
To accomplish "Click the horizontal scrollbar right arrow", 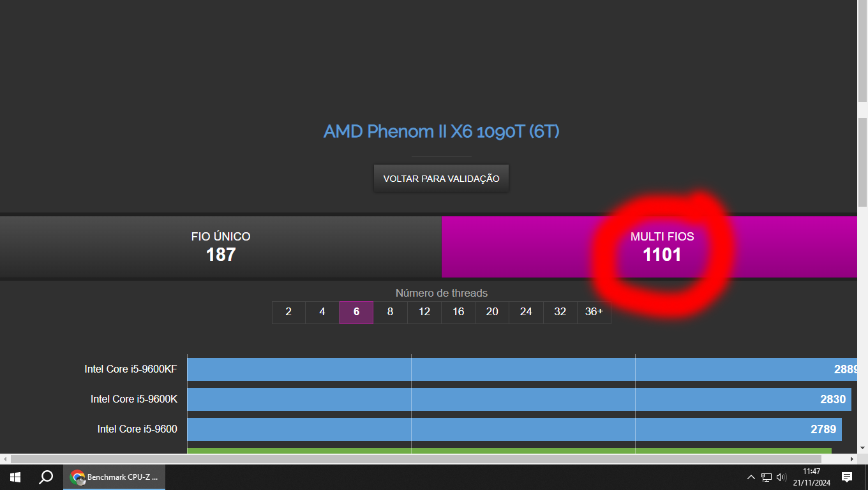I will click(851, 459).
